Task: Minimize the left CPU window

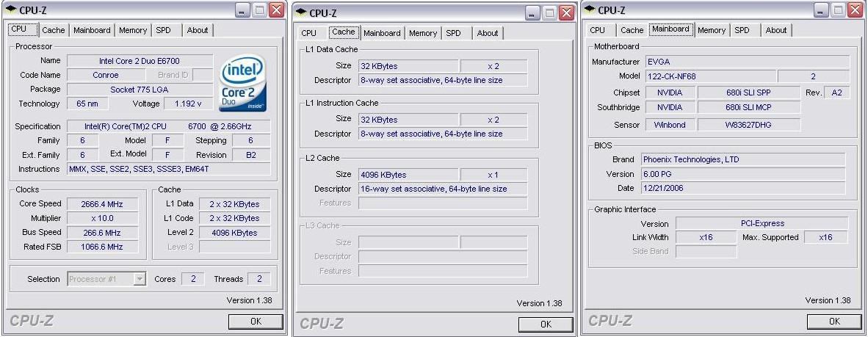Action: [242, 10]
